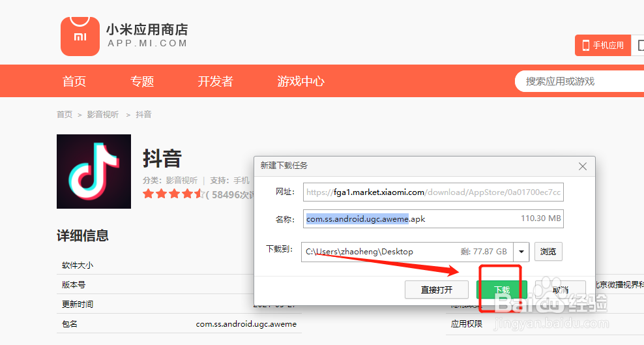Click the 应用权限 label
Viewport: 644px width, 345px height.
click(x=467, y=324)
